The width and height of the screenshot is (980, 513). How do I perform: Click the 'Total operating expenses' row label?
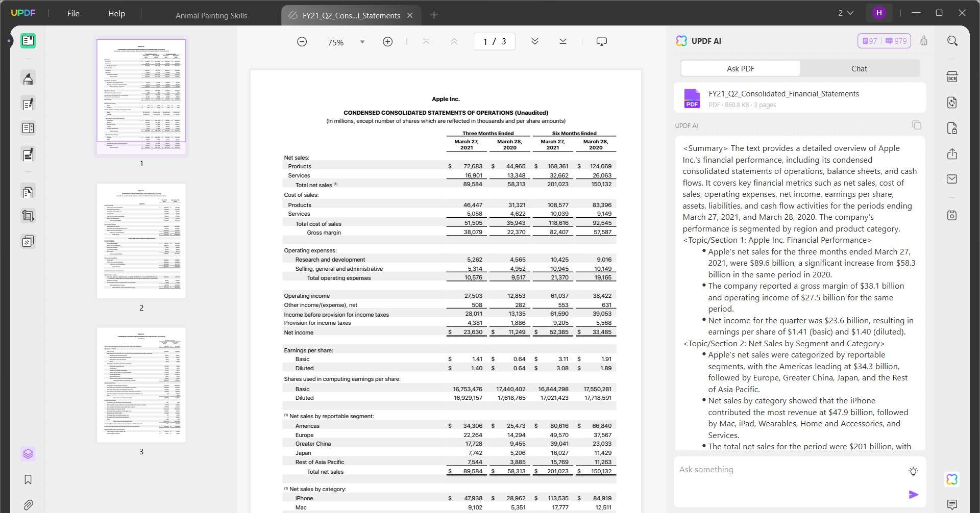(339, 278)
